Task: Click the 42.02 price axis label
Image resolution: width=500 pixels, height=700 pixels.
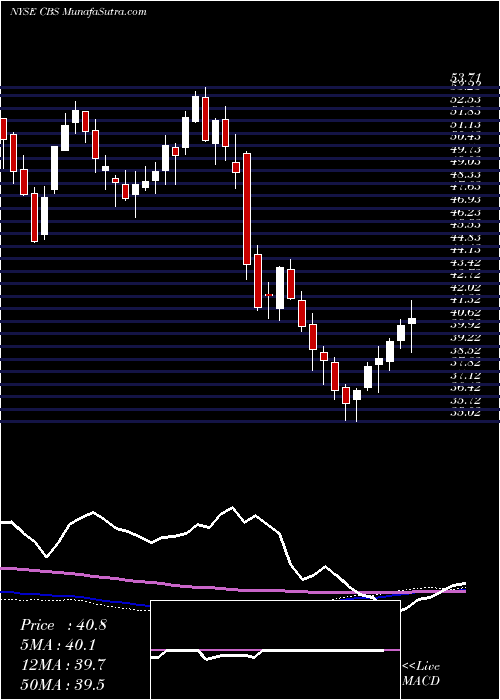Action: pos(466,288)
